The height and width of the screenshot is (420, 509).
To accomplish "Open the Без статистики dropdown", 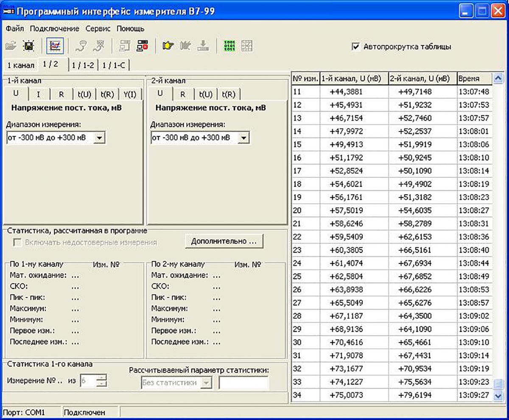I will click(x=206, y=383).
